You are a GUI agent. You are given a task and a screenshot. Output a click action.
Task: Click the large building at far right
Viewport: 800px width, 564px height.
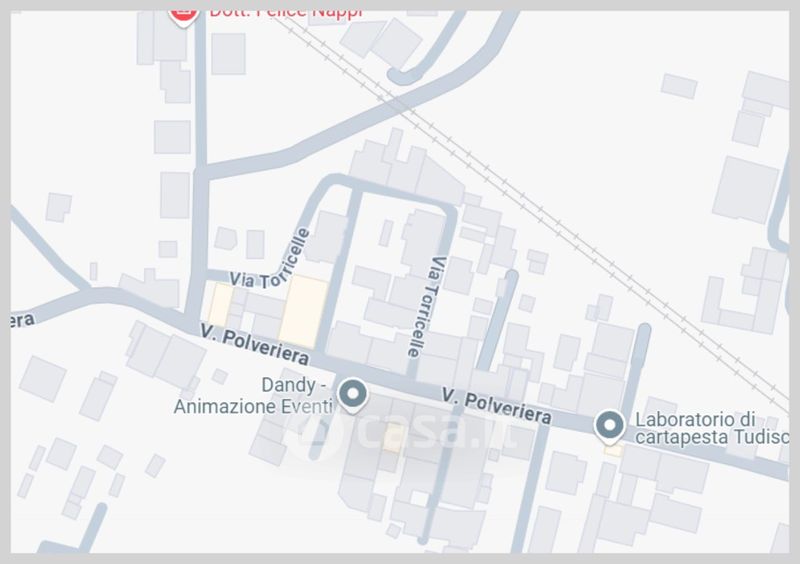[745, 190]
